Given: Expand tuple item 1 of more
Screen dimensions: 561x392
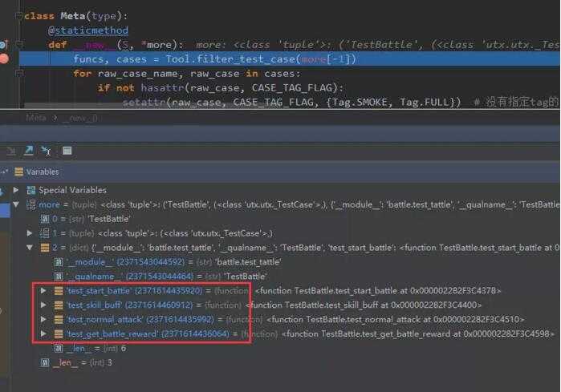Looking at the screenshot, I should [30, 233].
